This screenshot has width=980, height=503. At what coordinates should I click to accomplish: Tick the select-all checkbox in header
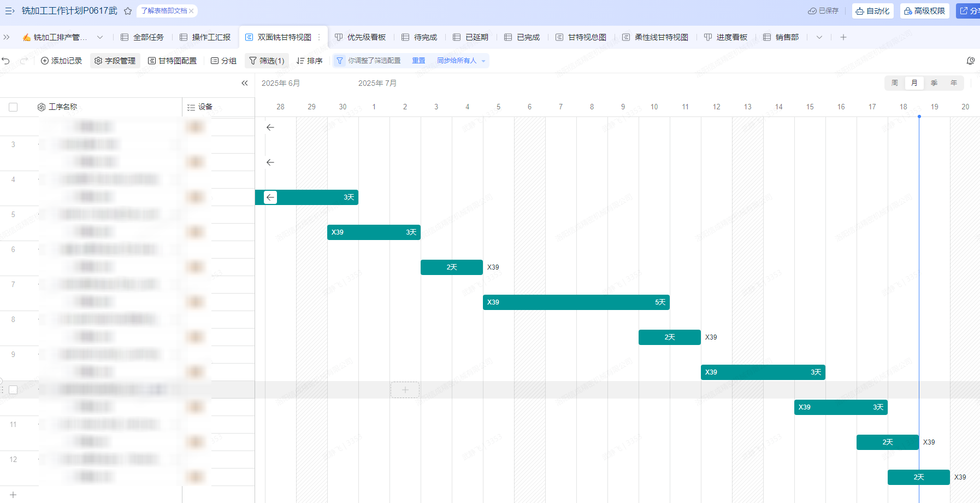pos(13,107)
